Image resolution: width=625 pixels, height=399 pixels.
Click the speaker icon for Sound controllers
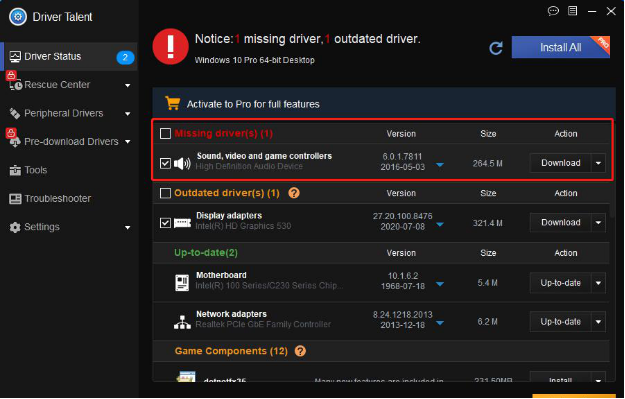click(x=182, y=163)
